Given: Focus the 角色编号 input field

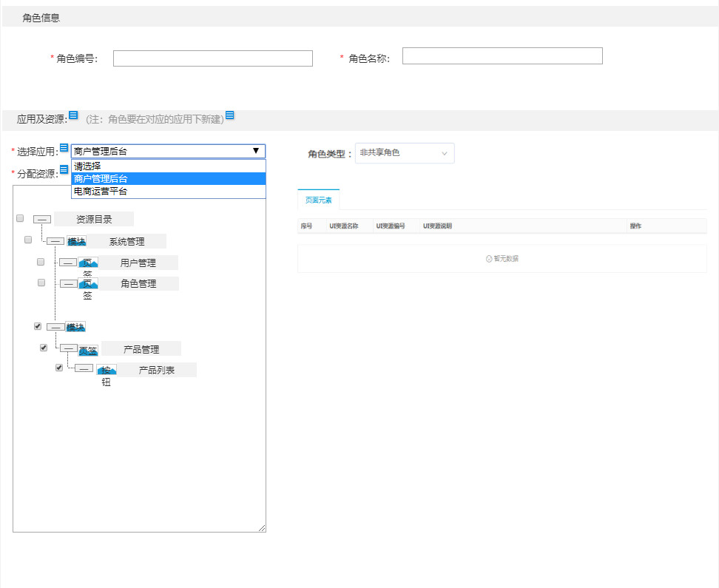Looking at the screenshot, I should click(213, 58).
